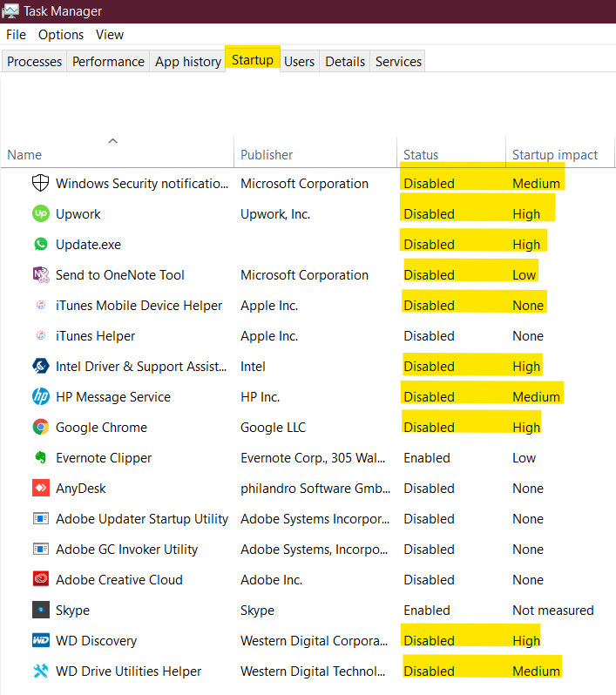Click 'WD Drive Utilities Helper' name text
The image size is (616, 695).
[128, 671]
